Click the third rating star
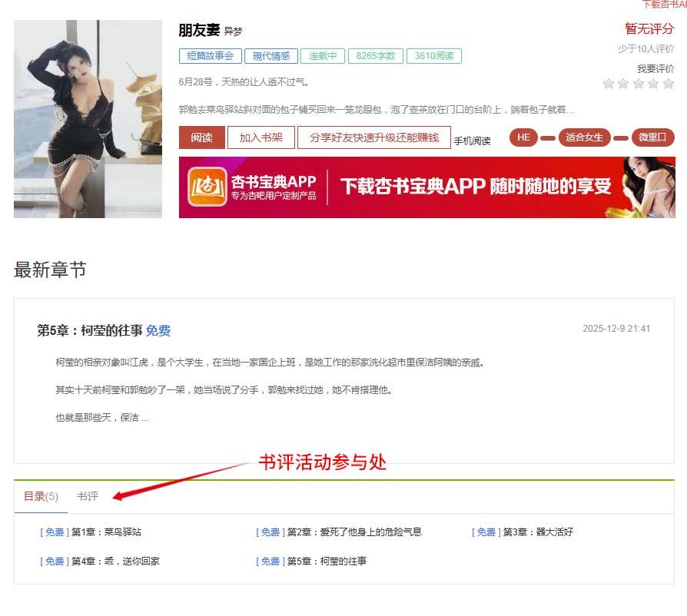The height and width of the screenshot is (616, 687). click(639, 84)
